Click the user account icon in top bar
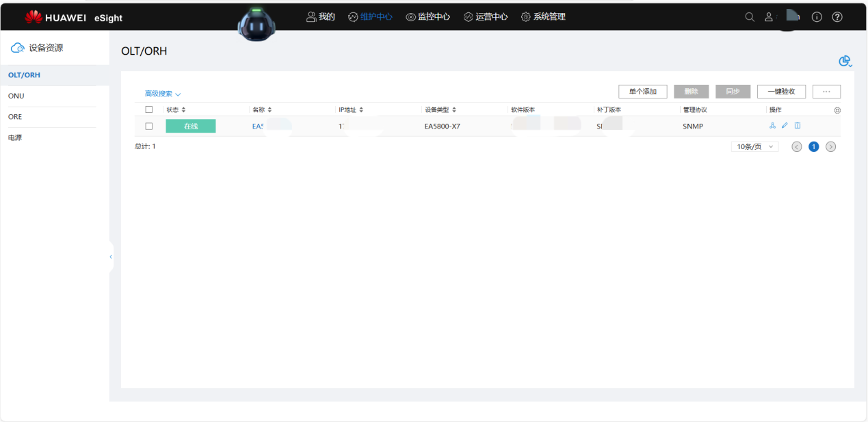The width and height of the screenshot is (868, 422). pos(768,16)
